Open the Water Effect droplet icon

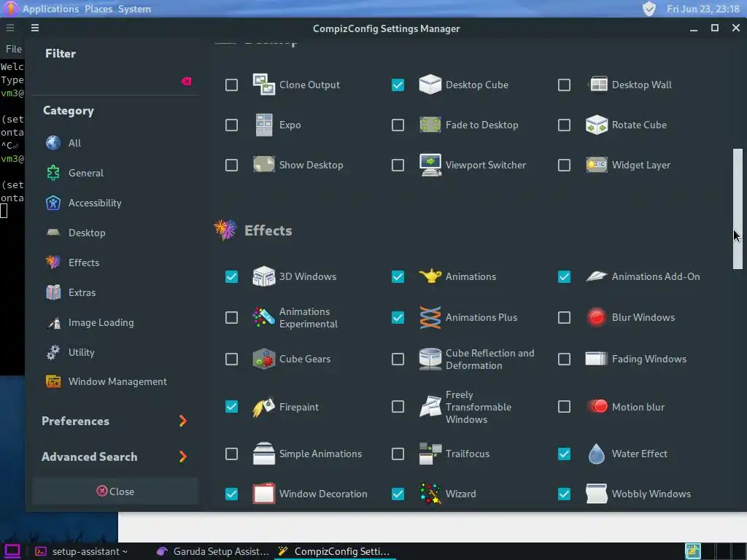click(x=597, y=454)
